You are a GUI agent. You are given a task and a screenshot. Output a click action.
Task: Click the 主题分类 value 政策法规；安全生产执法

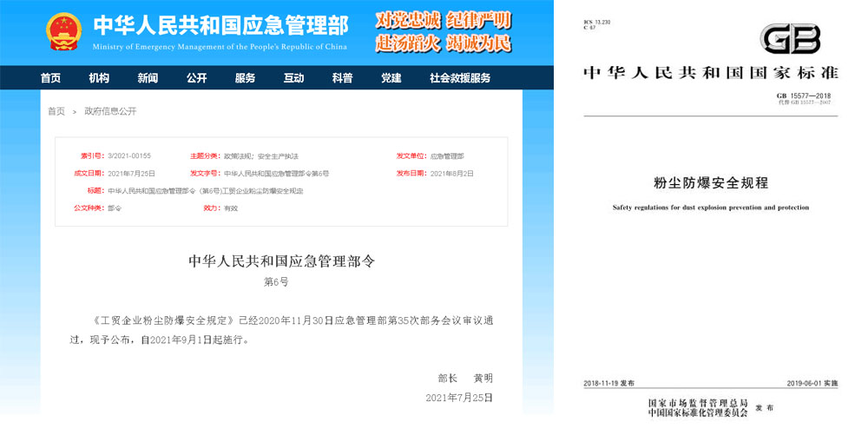pyautogui.click(x=260, y=156)
